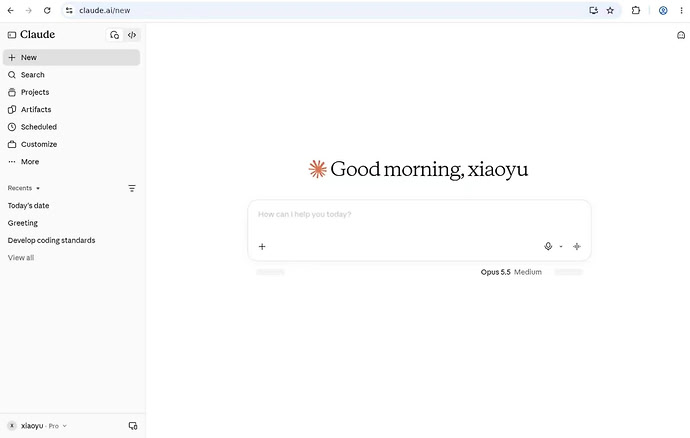Click View all recents link
The image size is (690, 438).
point(21,258)
